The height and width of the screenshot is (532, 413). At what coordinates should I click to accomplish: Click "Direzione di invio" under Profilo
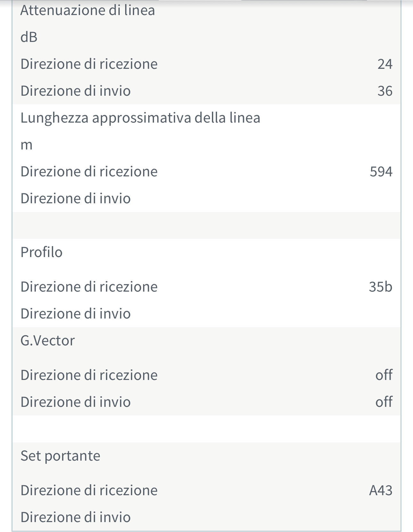pos(76,314)
